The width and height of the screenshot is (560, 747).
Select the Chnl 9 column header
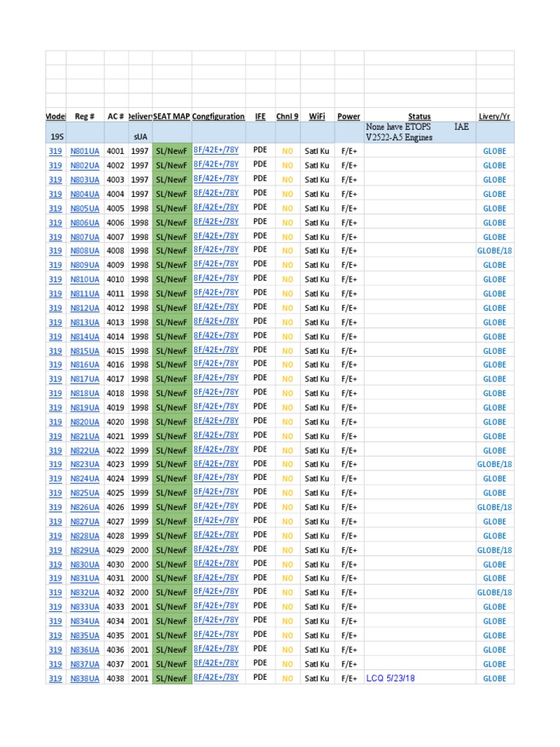point(287,116)
